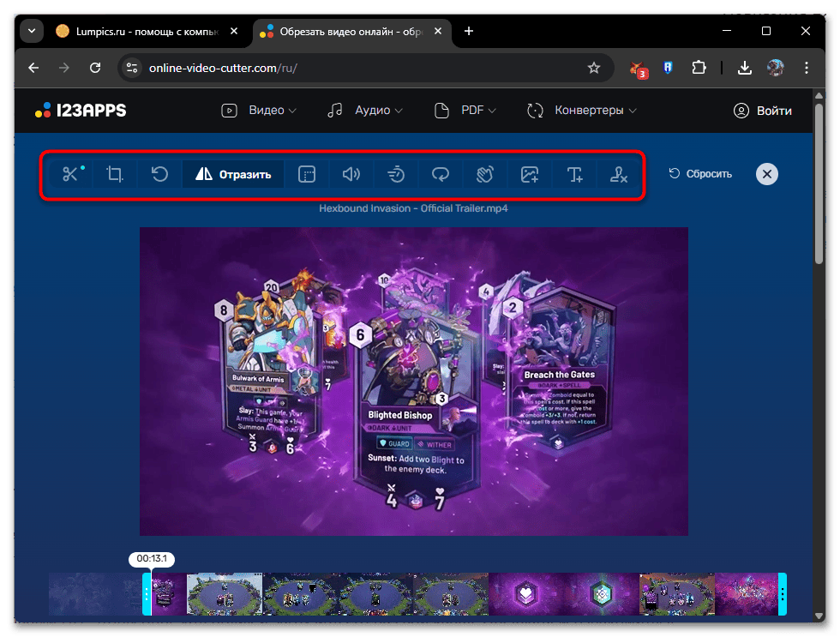Open browser downloads
840x637 pixels.
coord(745,68)
